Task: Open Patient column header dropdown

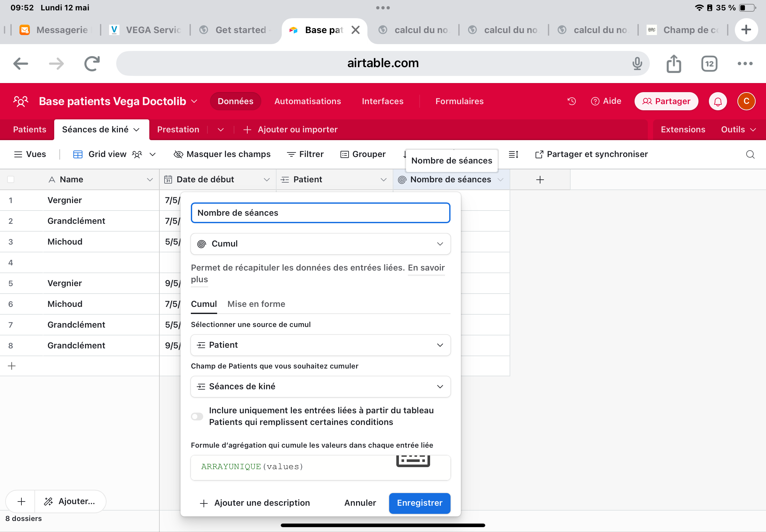Action: (x=384, y=180)
